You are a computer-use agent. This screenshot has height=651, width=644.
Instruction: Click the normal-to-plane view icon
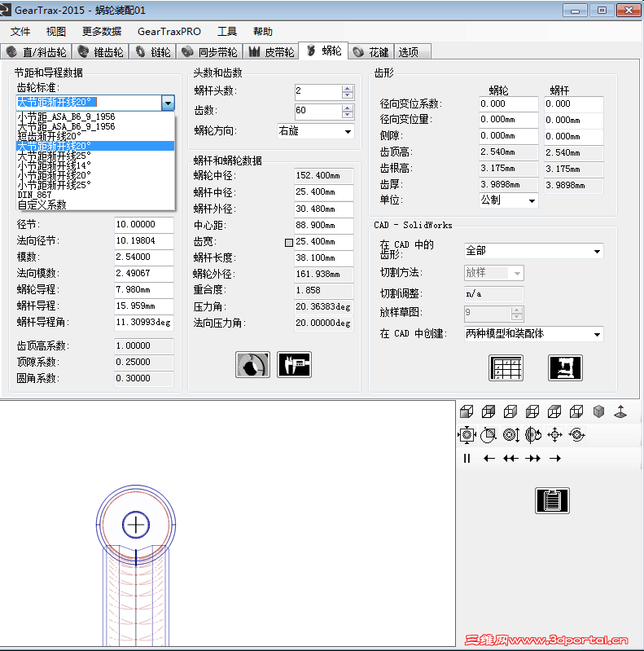coord(620,411)
